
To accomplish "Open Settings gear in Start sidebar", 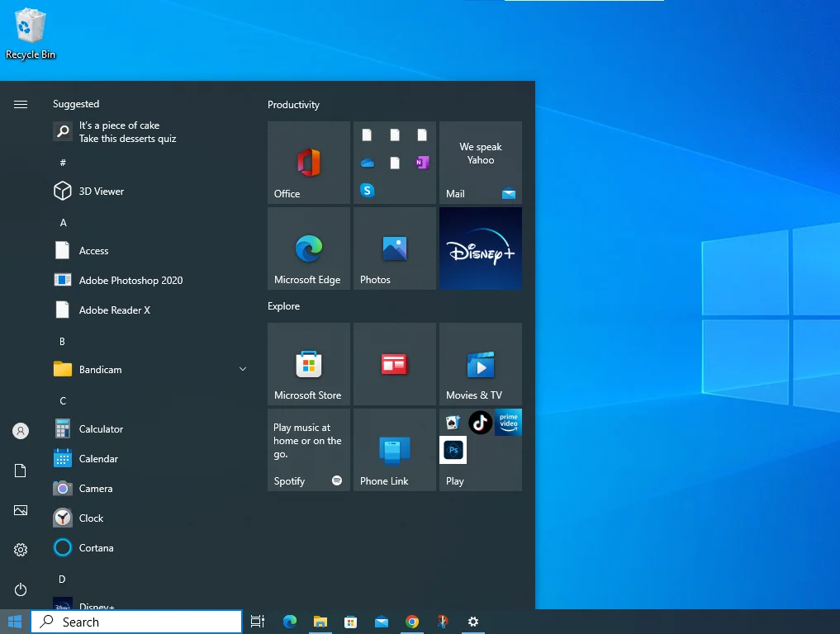I will point(21,550).
